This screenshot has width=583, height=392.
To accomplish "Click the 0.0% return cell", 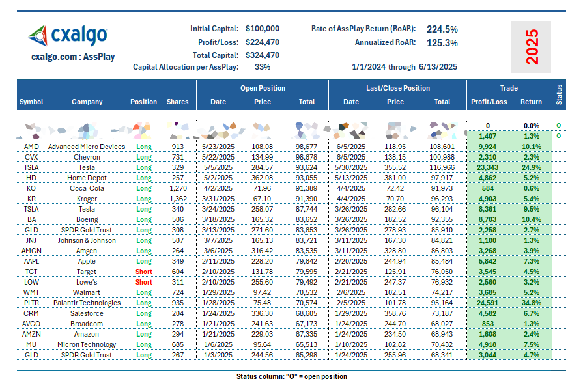I will pos(532,126).
